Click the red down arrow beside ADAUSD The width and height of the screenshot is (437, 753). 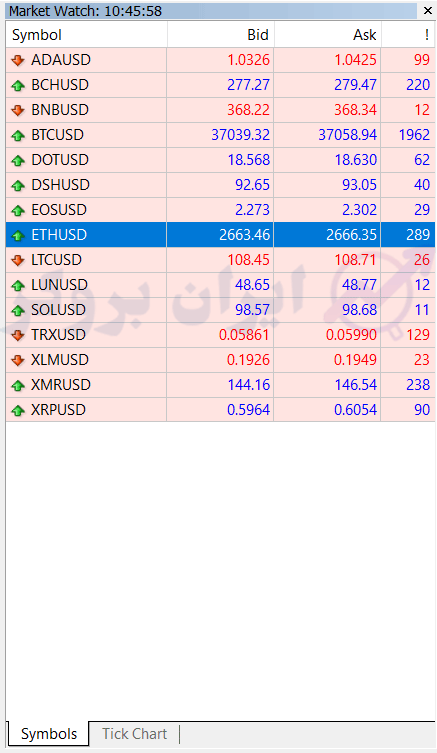click(18, 60)
